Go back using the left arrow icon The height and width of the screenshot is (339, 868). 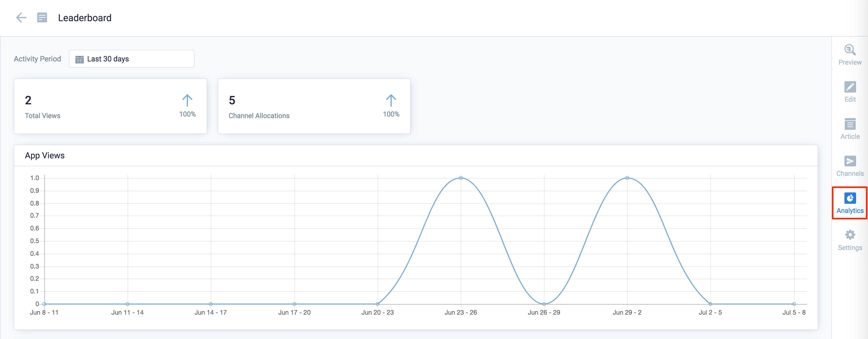click(21, 17)
